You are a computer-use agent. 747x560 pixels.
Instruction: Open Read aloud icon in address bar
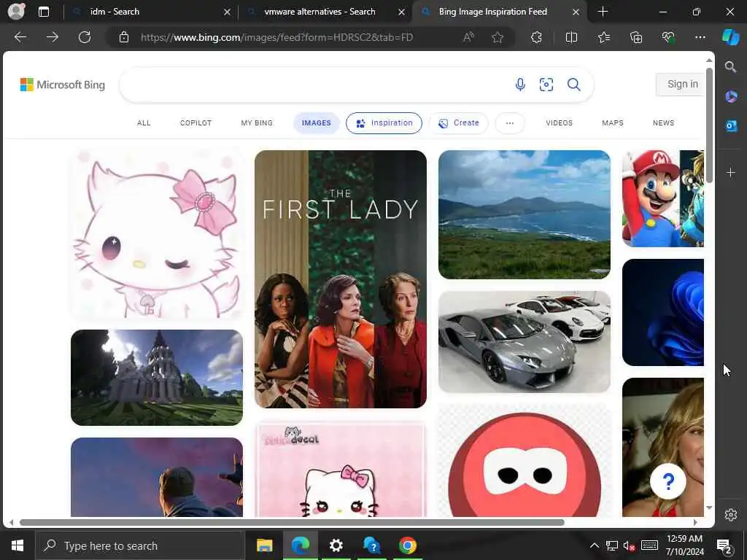point(469,37)
